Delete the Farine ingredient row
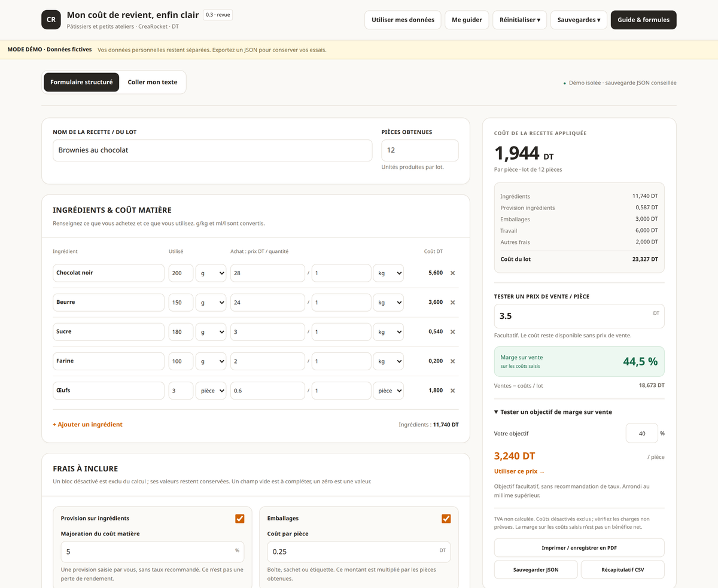This screenshot has height=588, width=718. click(x=452, y=361)
